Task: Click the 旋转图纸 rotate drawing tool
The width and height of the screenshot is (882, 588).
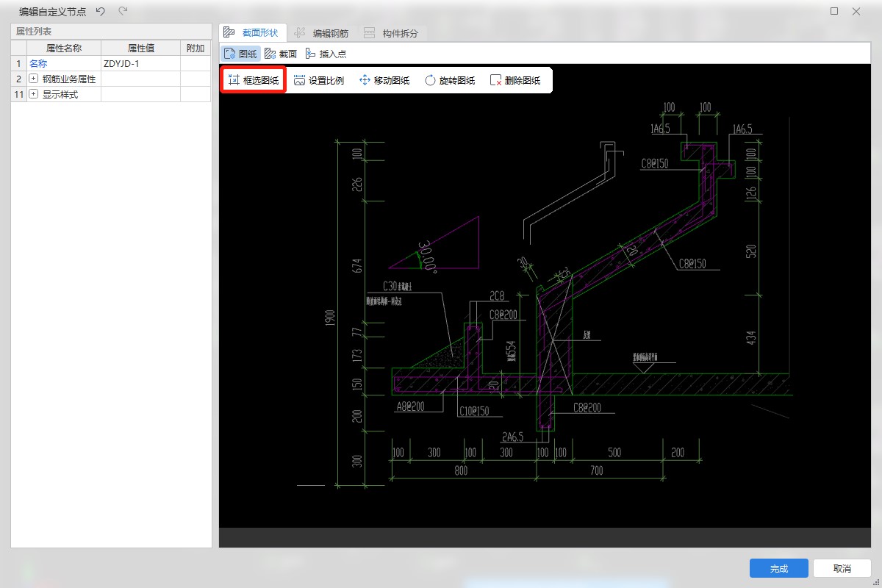Action: click(x=449, y=80)
